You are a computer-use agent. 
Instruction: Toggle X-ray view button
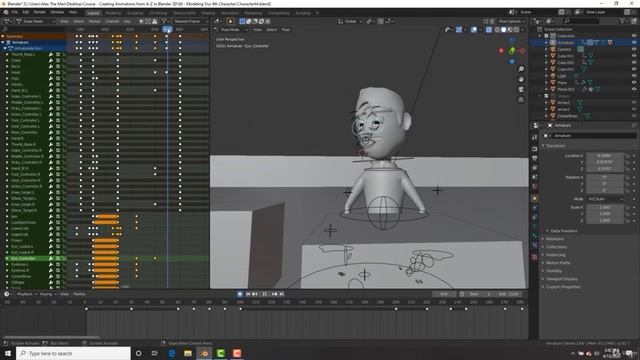tap(489, 30)
